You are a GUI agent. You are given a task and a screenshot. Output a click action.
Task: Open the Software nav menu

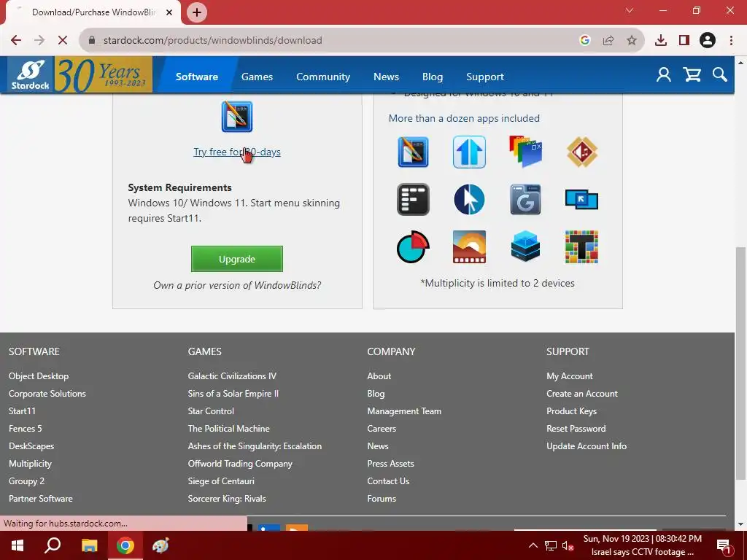197,77
